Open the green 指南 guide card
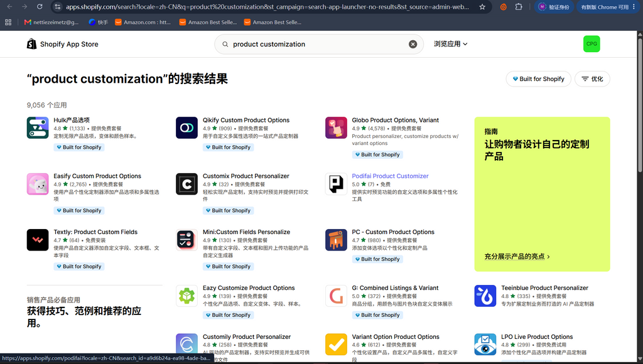This screenshot has width=643, height=364. [x=542, y=194]
